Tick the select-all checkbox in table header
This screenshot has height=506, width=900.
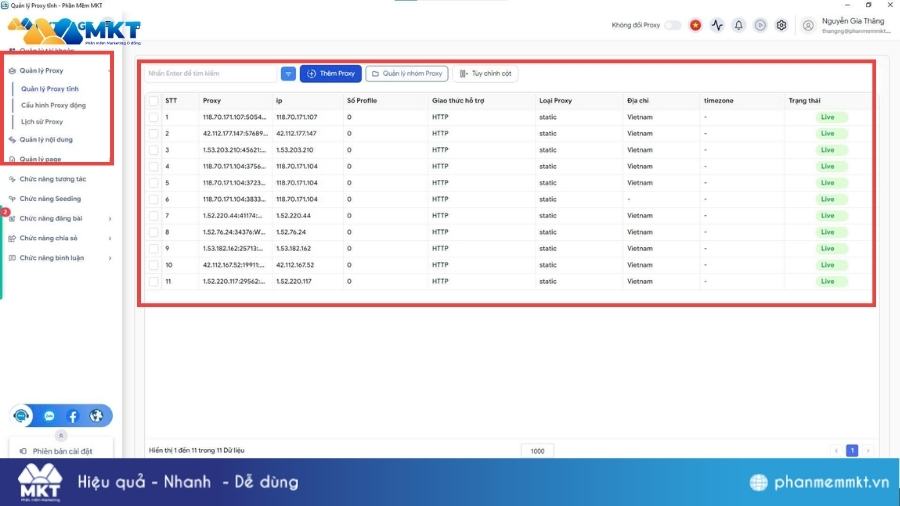point(154,100)
